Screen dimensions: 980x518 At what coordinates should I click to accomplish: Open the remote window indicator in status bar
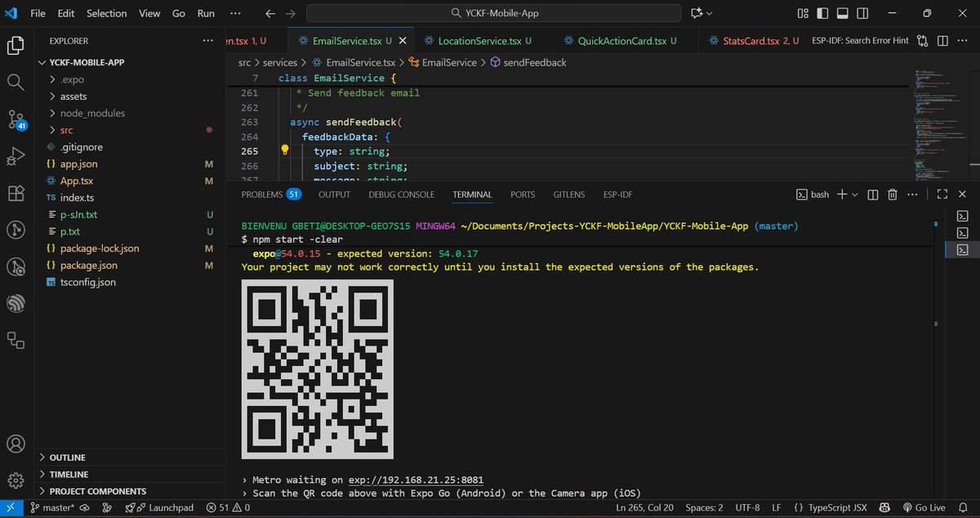coord(10,507)
